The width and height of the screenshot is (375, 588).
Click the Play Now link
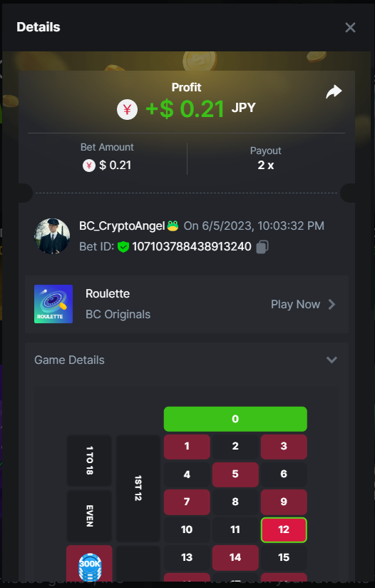pos(295,304)
